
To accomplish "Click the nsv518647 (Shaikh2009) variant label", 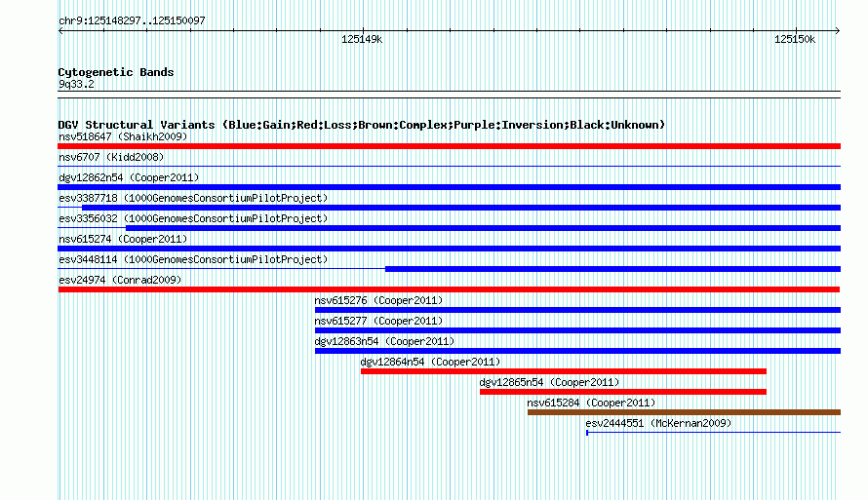I will 123,136.
